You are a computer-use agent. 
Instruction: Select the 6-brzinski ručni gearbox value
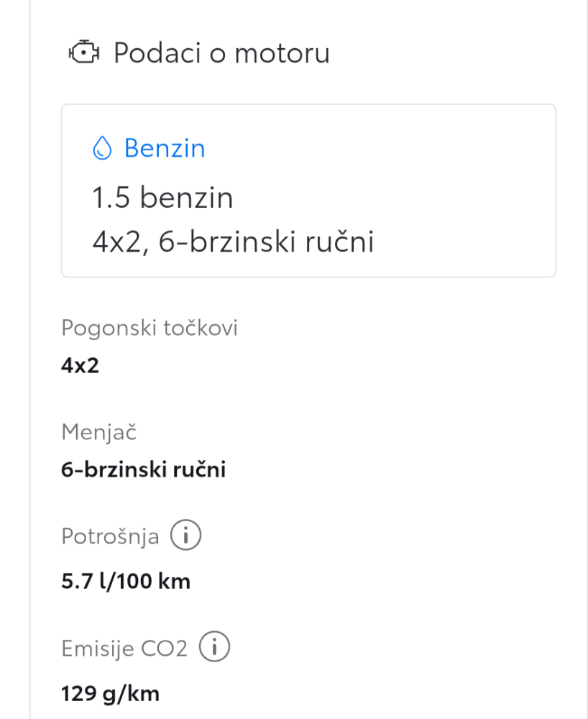[144, 470]
